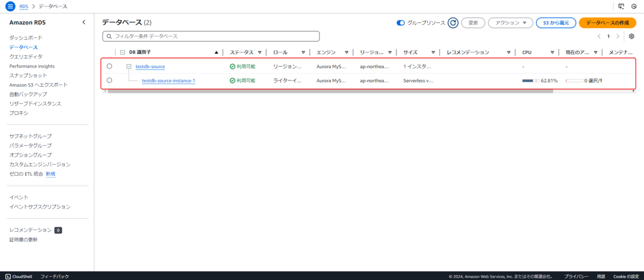Image resolution: width=644 pixels, height=280 pixels.
Task: Open Option groups in the sidebar
Action: [31, 155]
